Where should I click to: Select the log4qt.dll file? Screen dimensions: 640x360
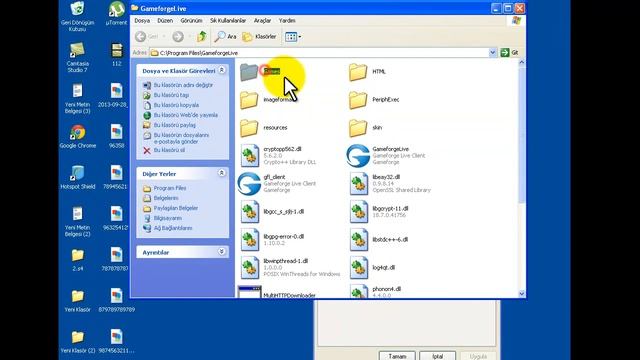[372, 267]
